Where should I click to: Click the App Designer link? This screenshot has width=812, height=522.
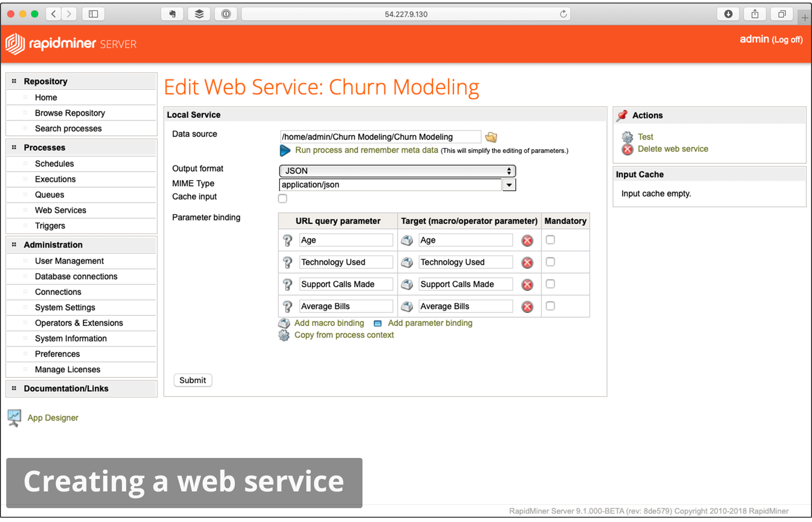tap(53, 418)
